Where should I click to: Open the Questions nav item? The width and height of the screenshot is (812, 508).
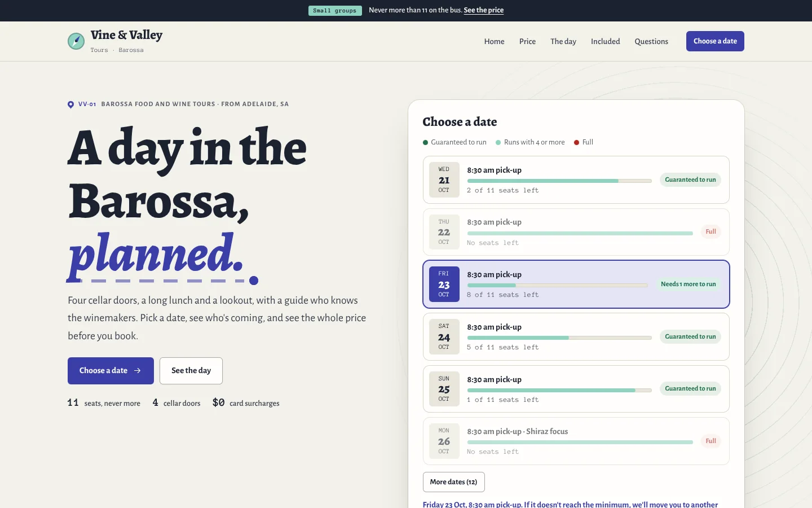click(651, 41)
